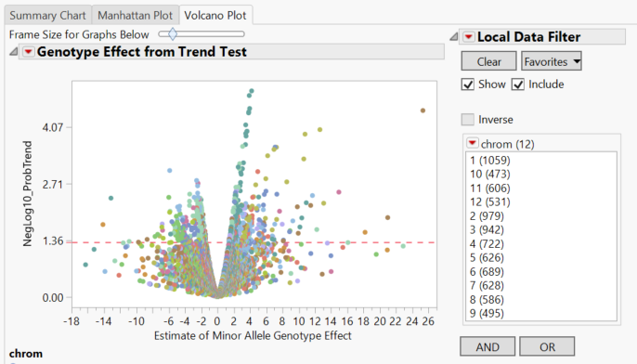Select the Volcano Plot tab

215,16
